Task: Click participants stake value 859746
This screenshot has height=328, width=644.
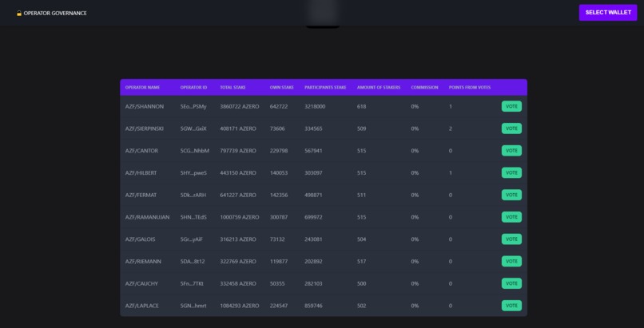Action: 313,306
